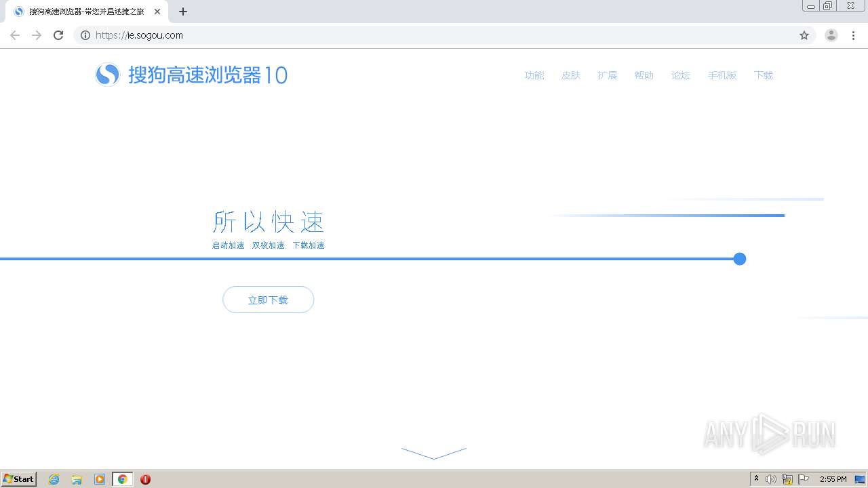Restore down the Chrome window
This screenshot has height=488, width=868.
(x=828, y=6)
